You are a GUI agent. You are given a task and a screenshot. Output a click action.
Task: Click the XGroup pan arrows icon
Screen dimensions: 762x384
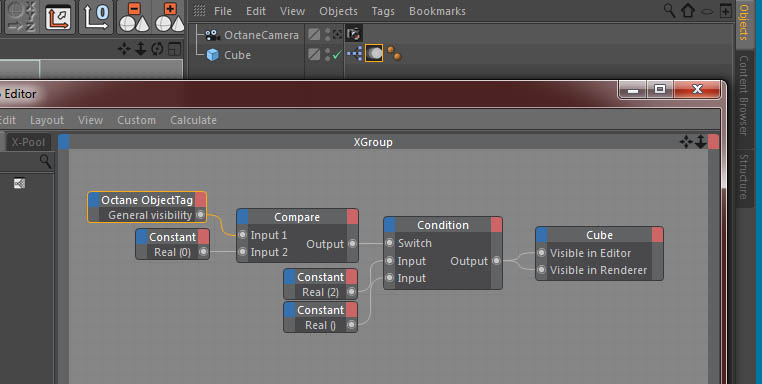[x=686, y=142]
